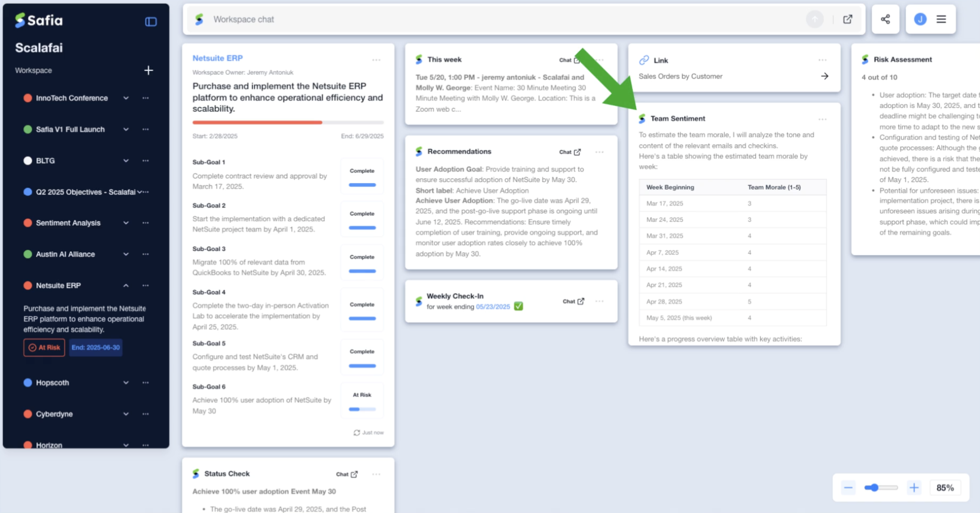The image size is (980, 513).
Task: Open the Status Check card's three-dot menu
Action: tap(376, 474)
